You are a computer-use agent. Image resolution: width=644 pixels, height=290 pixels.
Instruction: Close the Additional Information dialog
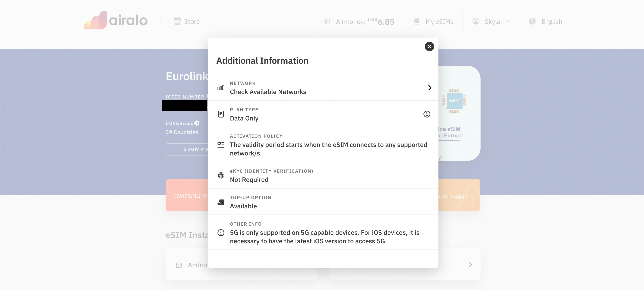point(429,46)
